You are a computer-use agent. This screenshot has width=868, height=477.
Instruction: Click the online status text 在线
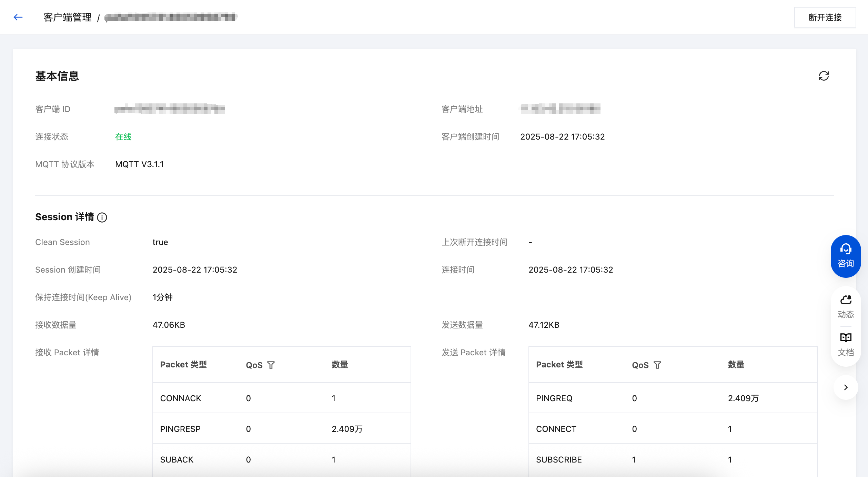pyautogui.click(x=123, y=137)
